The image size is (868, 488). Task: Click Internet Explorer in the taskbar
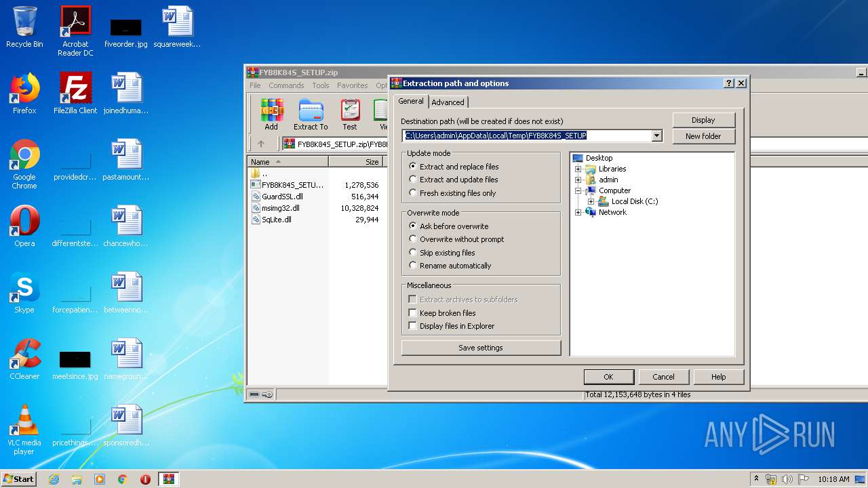point(54,479)
